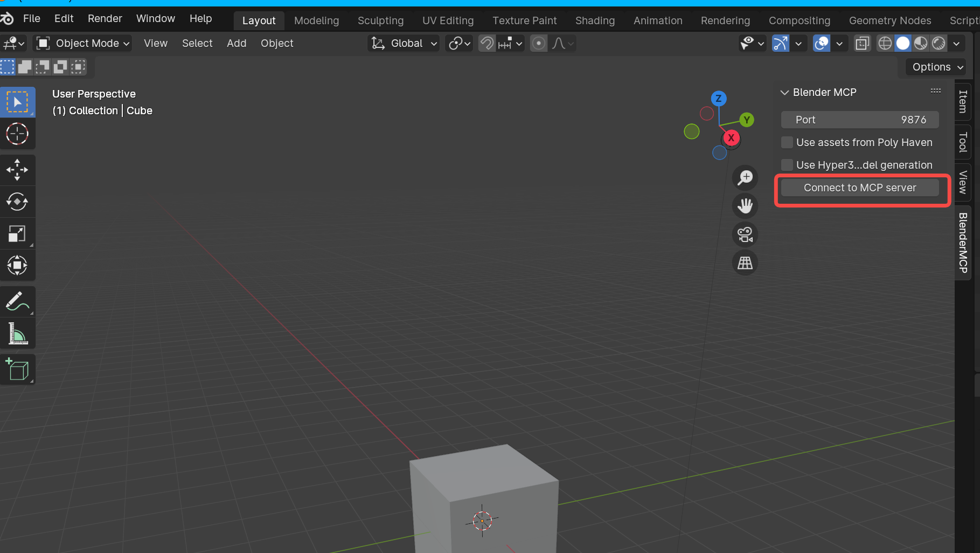Open the gizmo options dropdown arrow
This screenshot has width=980, height=553.
pos(798,43)
